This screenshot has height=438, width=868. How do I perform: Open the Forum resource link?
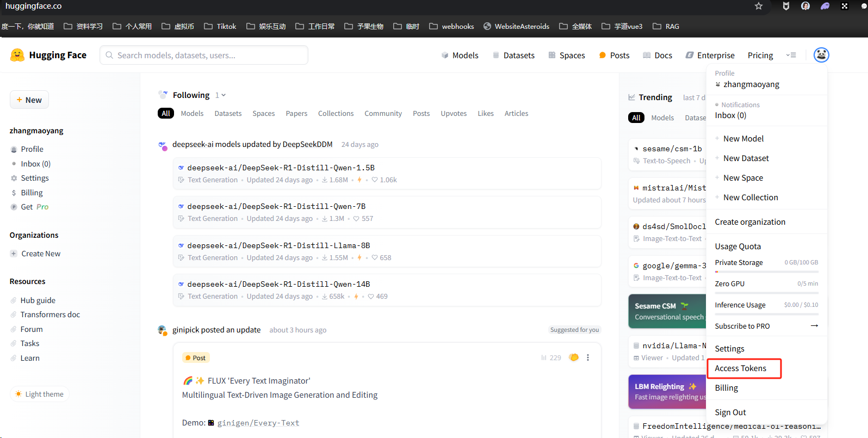point(26,329)
